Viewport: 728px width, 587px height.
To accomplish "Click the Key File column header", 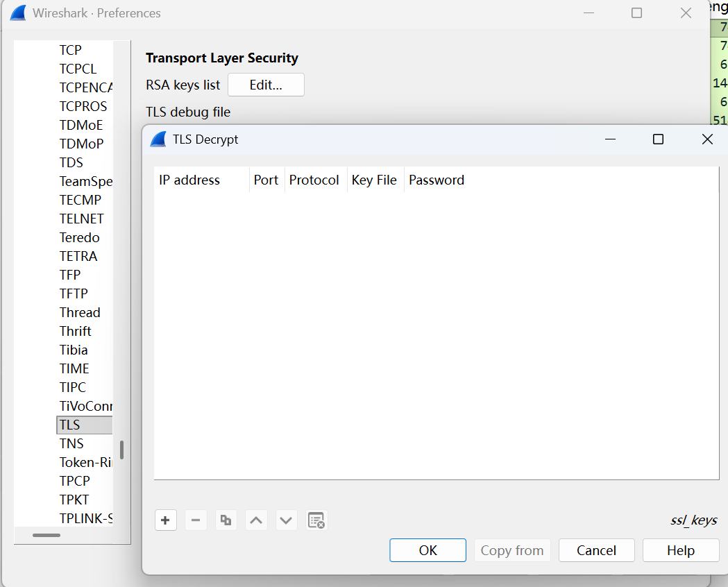I will (x=374, y=180).
